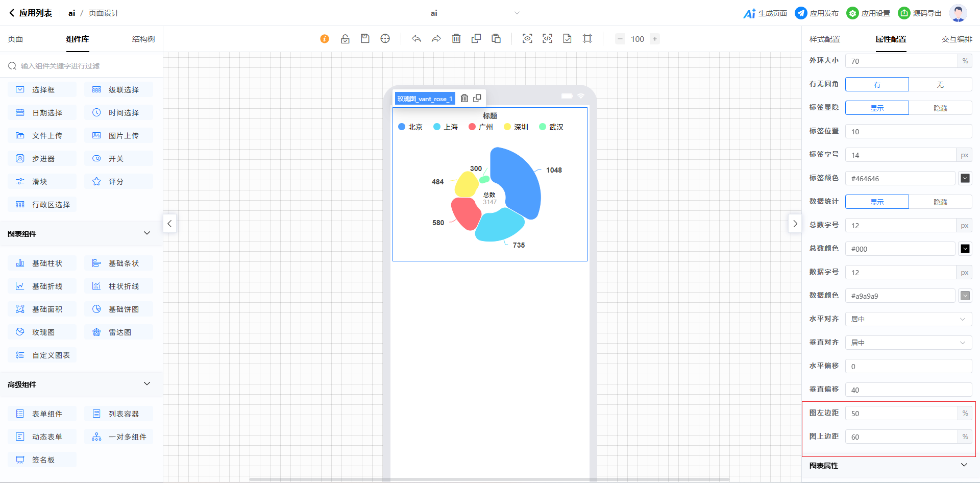Click the save icon in the toolbar
The height and width of the screenshot is (483, 980).
(365, 39)
